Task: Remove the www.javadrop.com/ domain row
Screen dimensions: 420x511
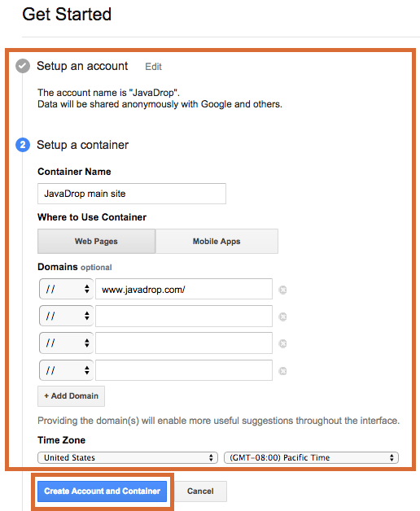Action: [x=282, y=290]
